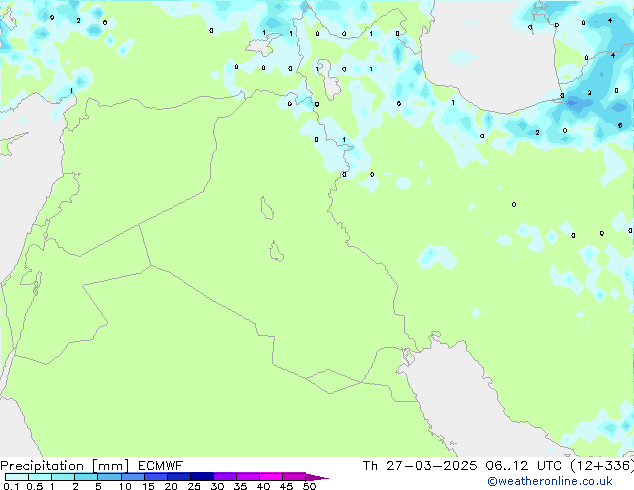This screenshot has width=634, height=490.
Task: Click the 40–45 mm magenta swatch
Action: [271, 477]
